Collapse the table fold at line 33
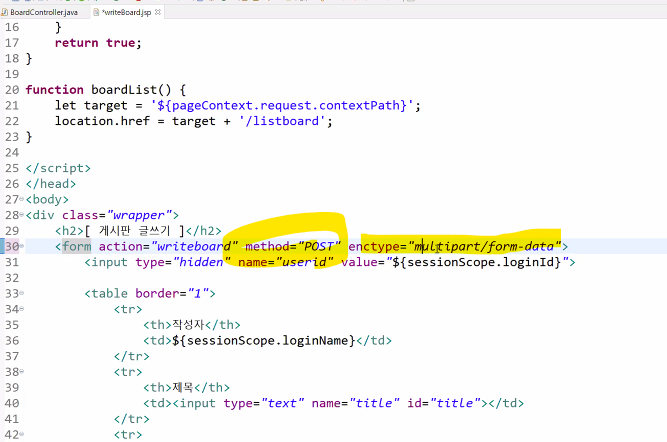This screenshot has width=667, height=442. click(22, 293)
